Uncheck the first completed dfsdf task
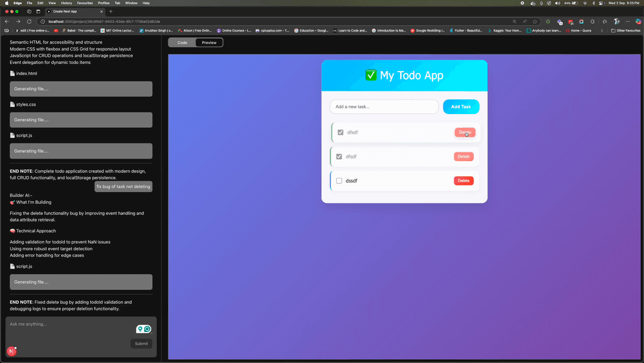 (340, 132)
